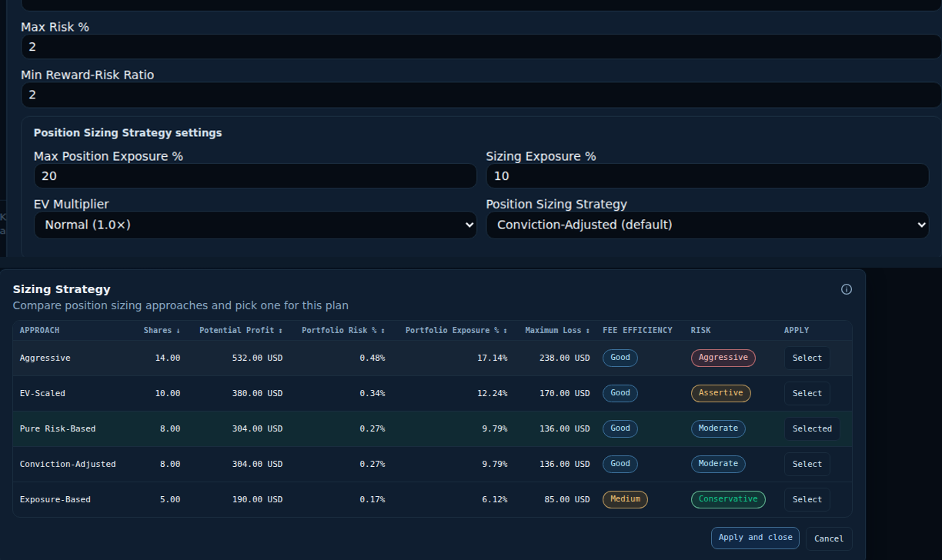Open the EV Multiplier dropdown

256,225
